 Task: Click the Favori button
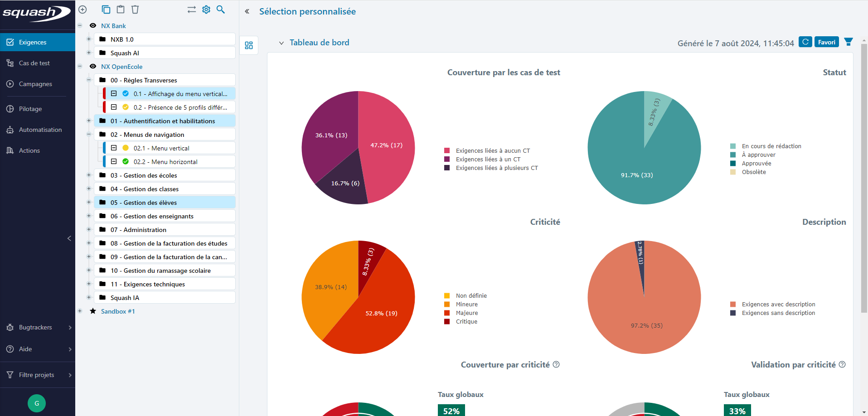pyautogui.click(x=826, y=42)
